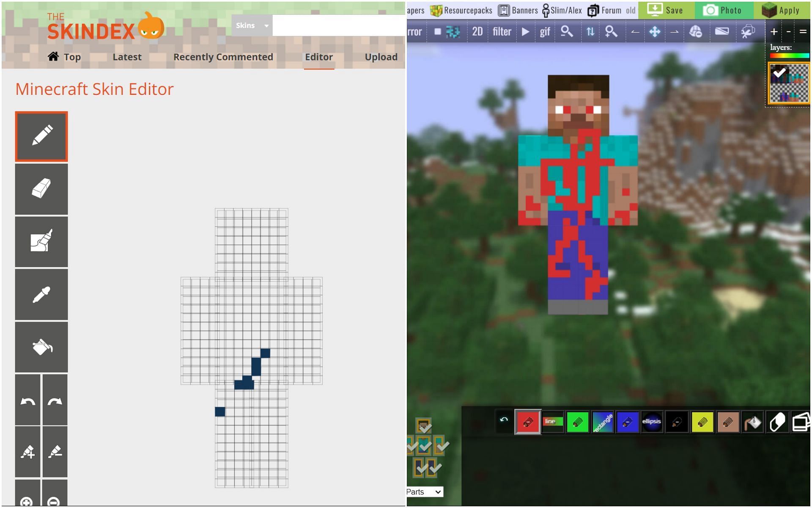This screenshot has width=812, height=508.
Task: Click the skin preview thumbnail in layers
Action: pyautogui.click(x=789, y=85)
